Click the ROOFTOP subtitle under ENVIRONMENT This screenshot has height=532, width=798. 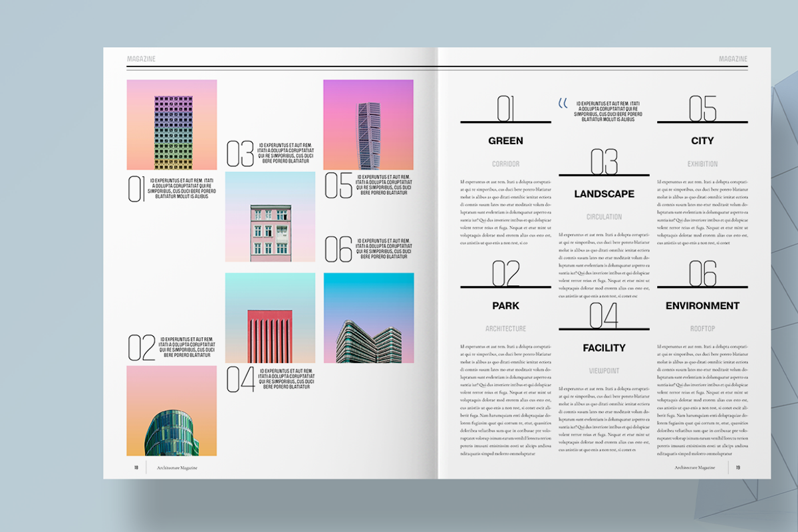click(704, 328)
